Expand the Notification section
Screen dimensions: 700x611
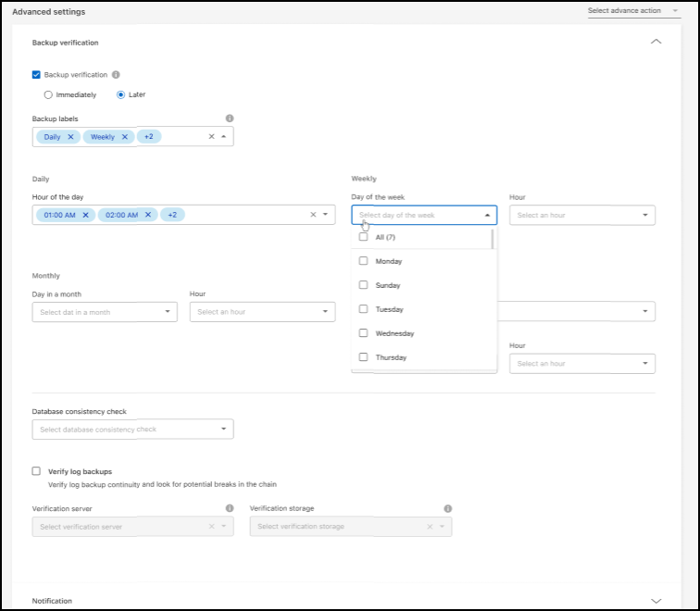point(656,600)
